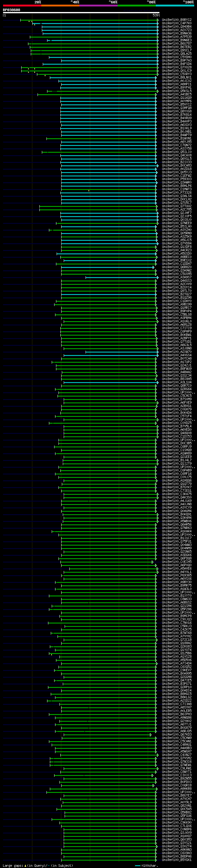
Task: Open hit UniRef100_C5CMC5
Action: coord(177,396)
